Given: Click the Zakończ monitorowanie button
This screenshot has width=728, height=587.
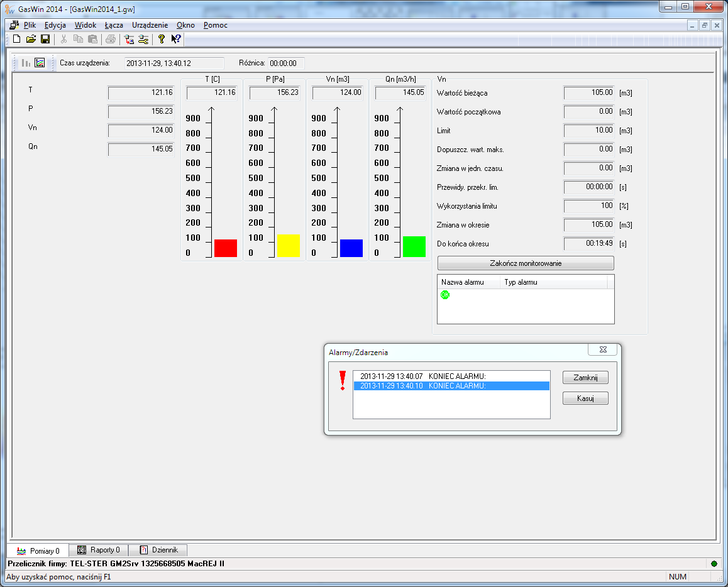Looking at the screenshot, I should [526, 263].
